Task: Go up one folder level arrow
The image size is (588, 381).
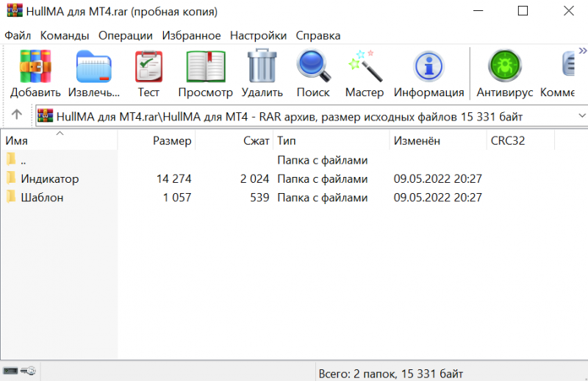Action: click(x=16, y=115)
